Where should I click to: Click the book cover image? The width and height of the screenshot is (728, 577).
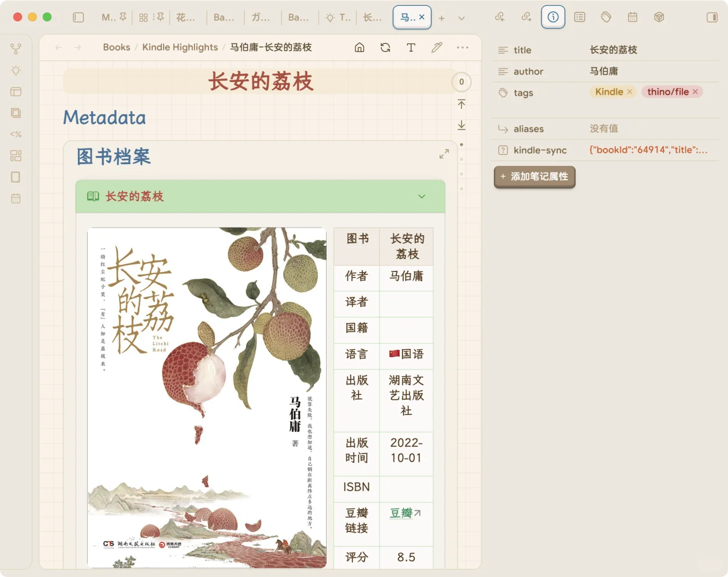coord(207,397)
